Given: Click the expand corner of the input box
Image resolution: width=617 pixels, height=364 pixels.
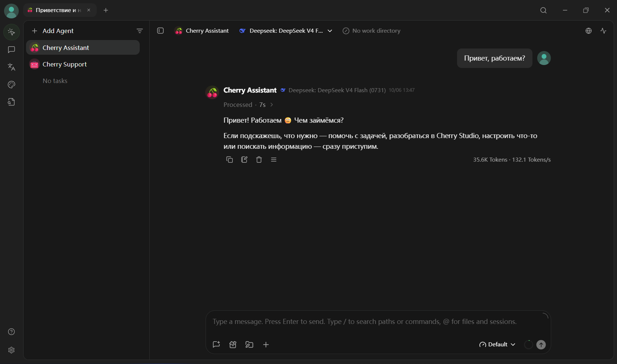Looking at the screenshot, I should 545,316.
